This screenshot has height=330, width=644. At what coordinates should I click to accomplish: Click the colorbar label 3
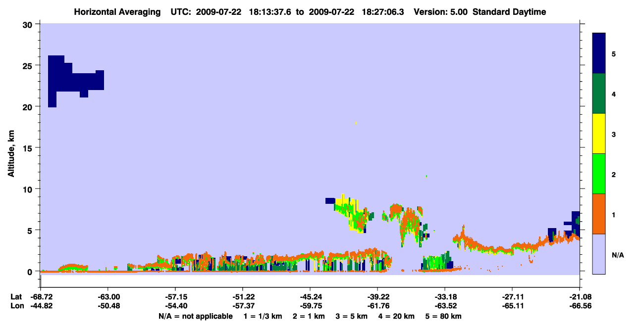tap(614, 135)
